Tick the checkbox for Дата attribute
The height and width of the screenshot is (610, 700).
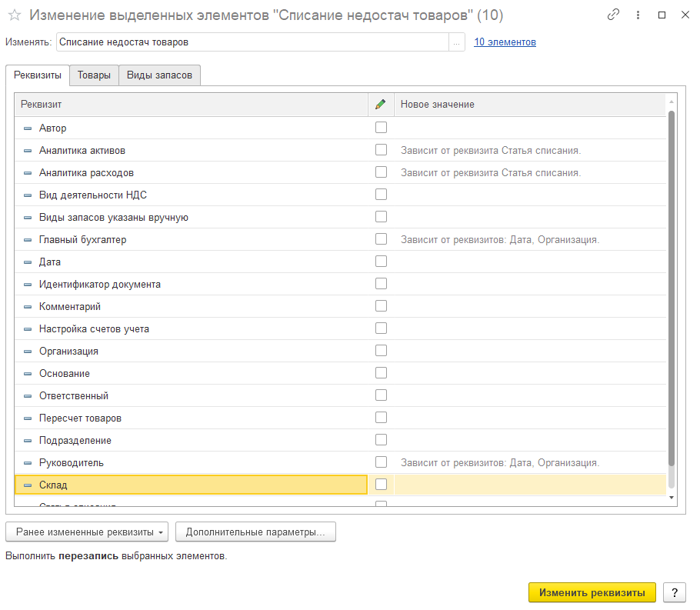[x=381, y=262]
